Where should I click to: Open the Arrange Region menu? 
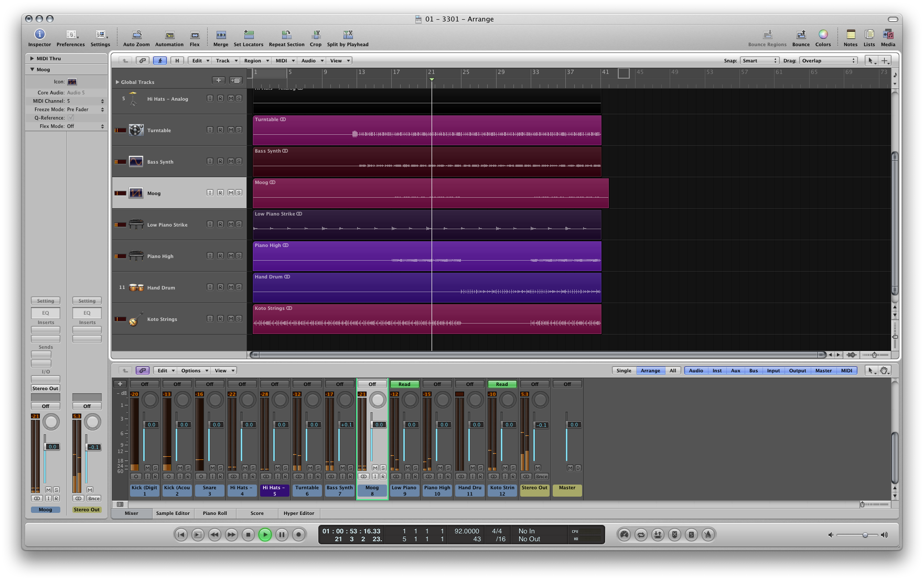tap(255, 61)
